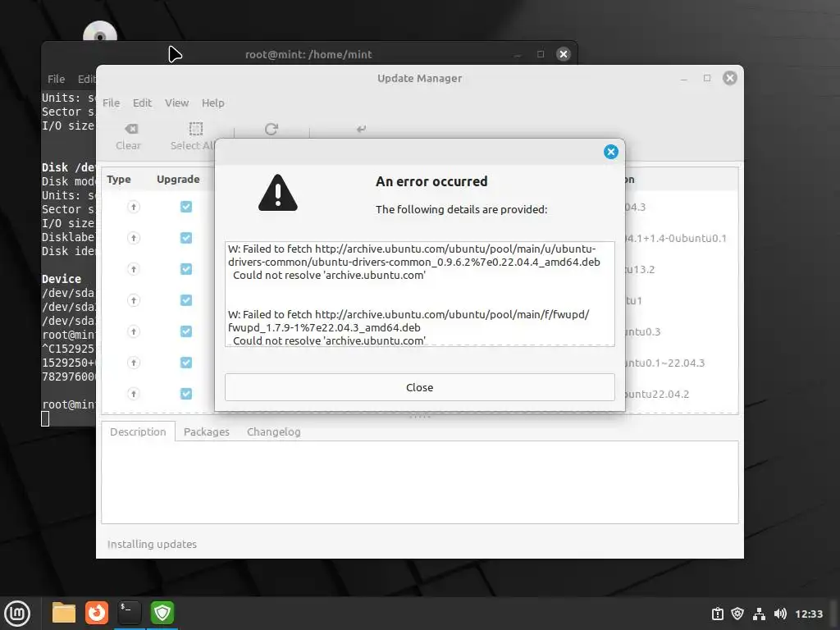
Task: Click the fwupd failed fetch message
Action: (x=409, y=327)
